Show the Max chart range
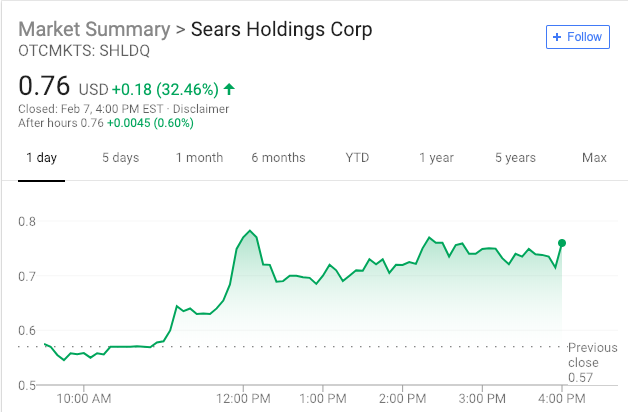The height and width of the screenshot is (412, 628). (x=594, y=158)
